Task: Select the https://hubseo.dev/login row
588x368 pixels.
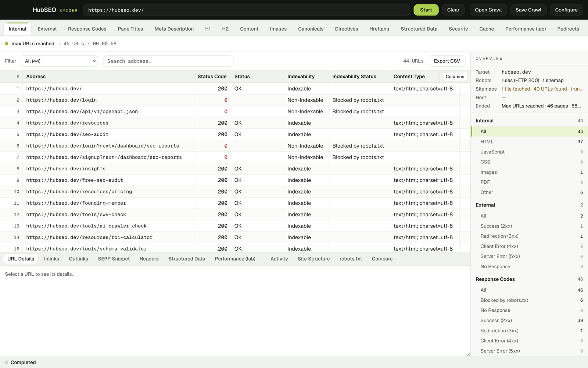Action: click(235, 100)
